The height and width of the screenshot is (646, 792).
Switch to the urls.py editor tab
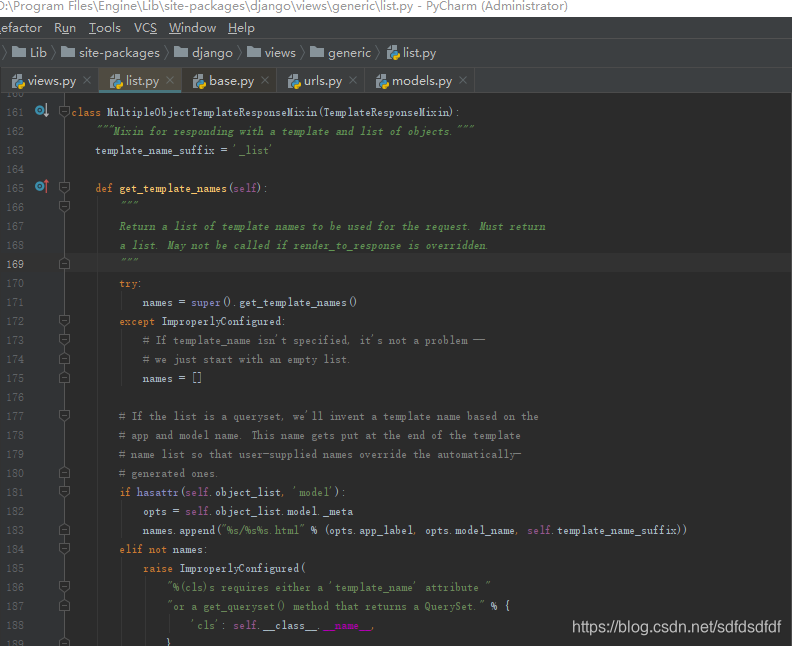pyautogui.click(x=323, y=81)
